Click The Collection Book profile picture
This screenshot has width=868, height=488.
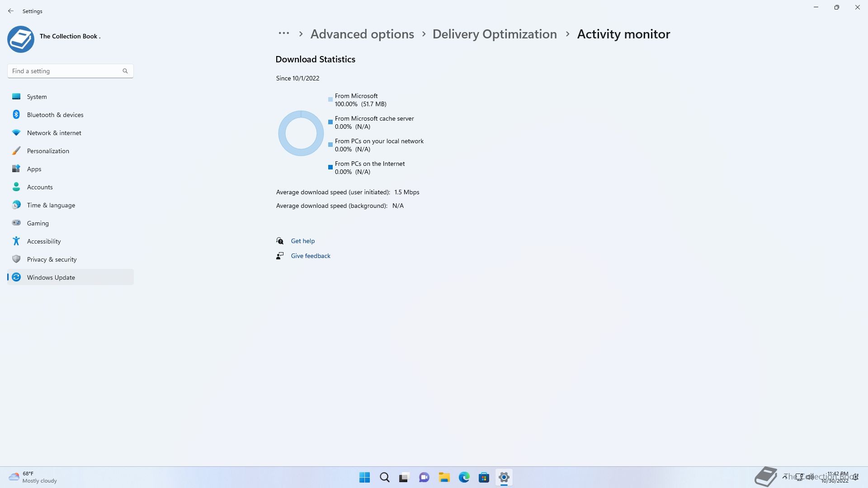(x=21, y=39)
